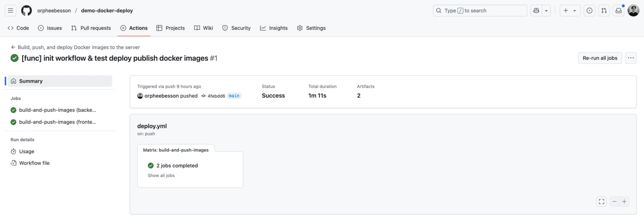Viewport: 644px width, 217px height.
Task: Click the success check icon on the frontend job
Action: [13, 122]
